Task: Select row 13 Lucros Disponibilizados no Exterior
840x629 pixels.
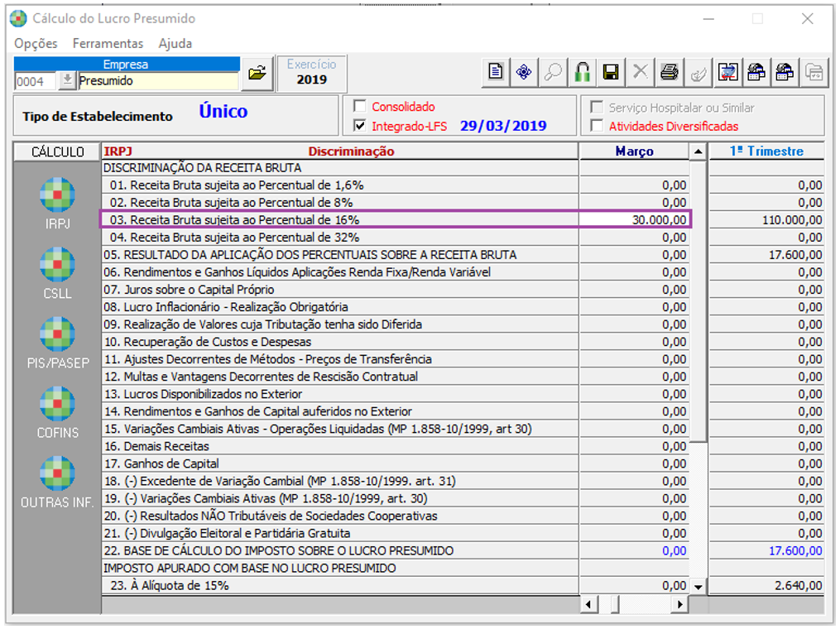Action: (x=340, y=394)
